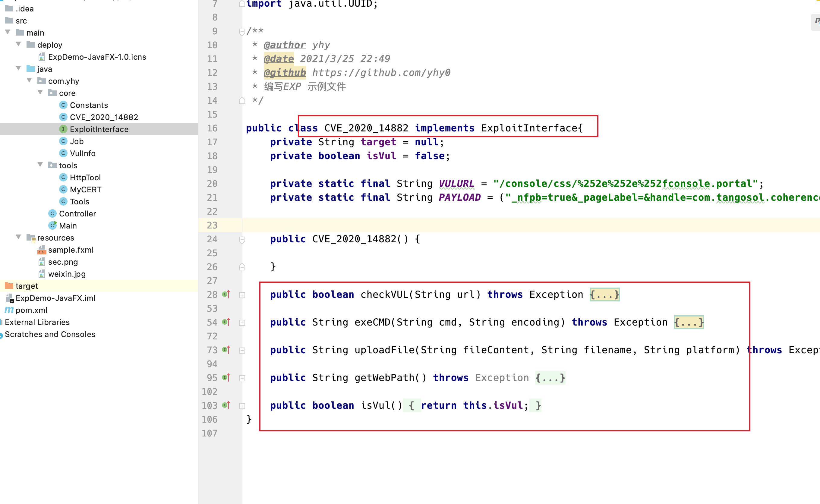Click the implements marker beside uploadFile method
Image resolution: width=820 pixels, height=504 pixels.
[226, 350]
